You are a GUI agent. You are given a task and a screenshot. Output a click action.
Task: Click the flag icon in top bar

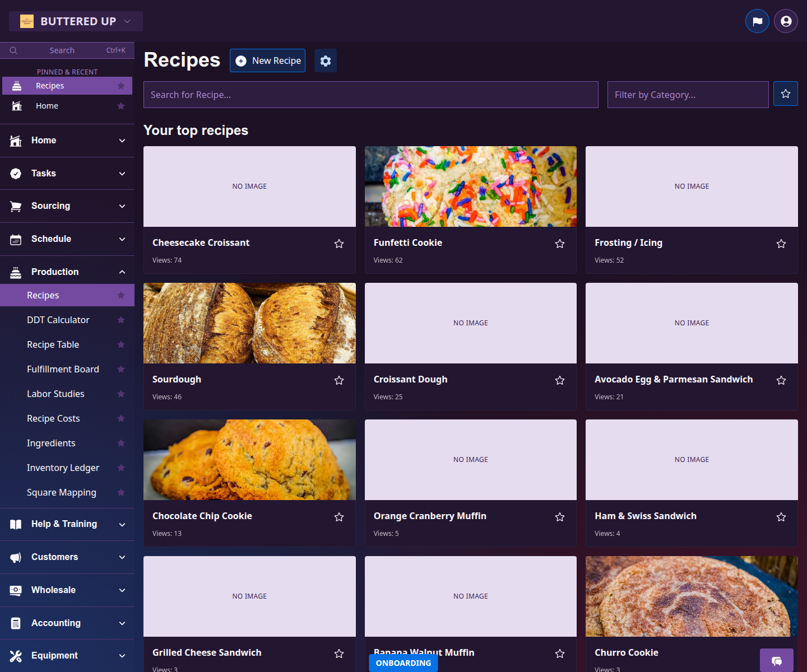[x=757, y=21]
